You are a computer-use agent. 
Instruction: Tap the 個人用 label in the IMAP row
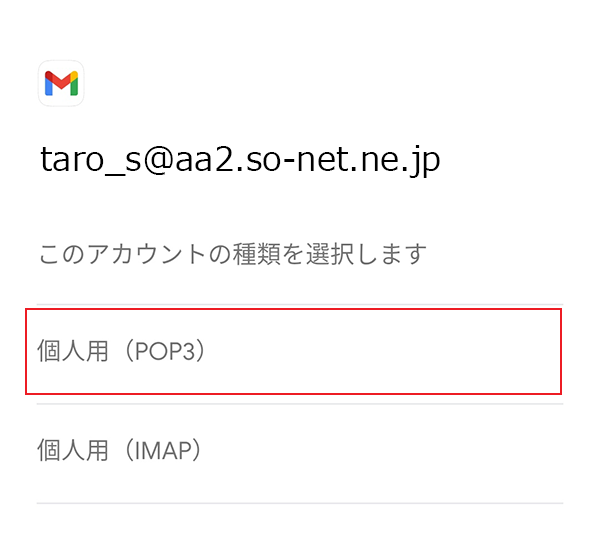pyautogui.click(x=72, y=452)
